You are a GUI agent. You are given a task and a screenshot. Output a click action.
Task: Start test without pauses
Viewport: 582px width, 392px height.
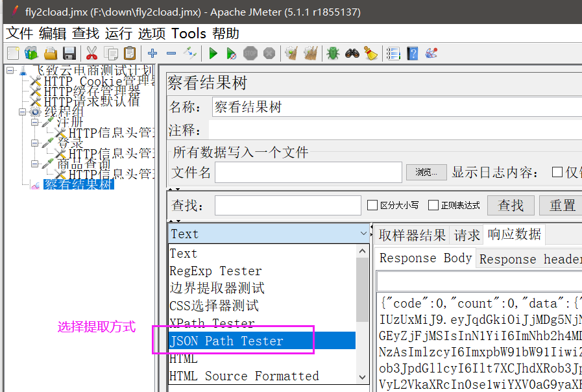tap(231, 53)
